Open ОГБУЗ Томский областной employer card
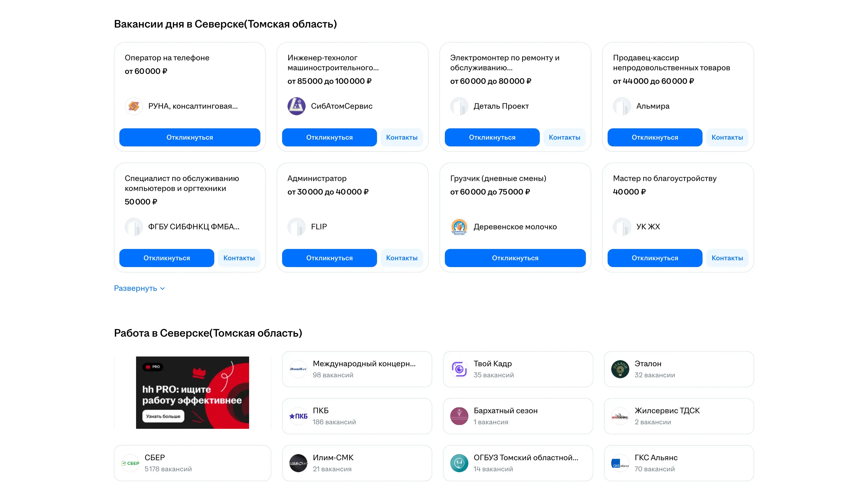Screen dimensions: 868x488 pyautogui.click(x=518, y=463)
